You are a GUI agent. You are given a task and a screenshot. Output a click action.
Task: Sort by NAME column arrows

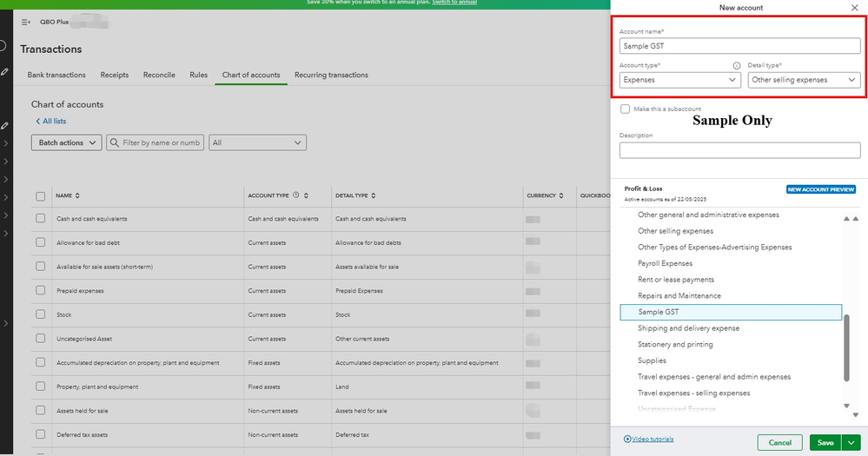(x=77, y=195)
